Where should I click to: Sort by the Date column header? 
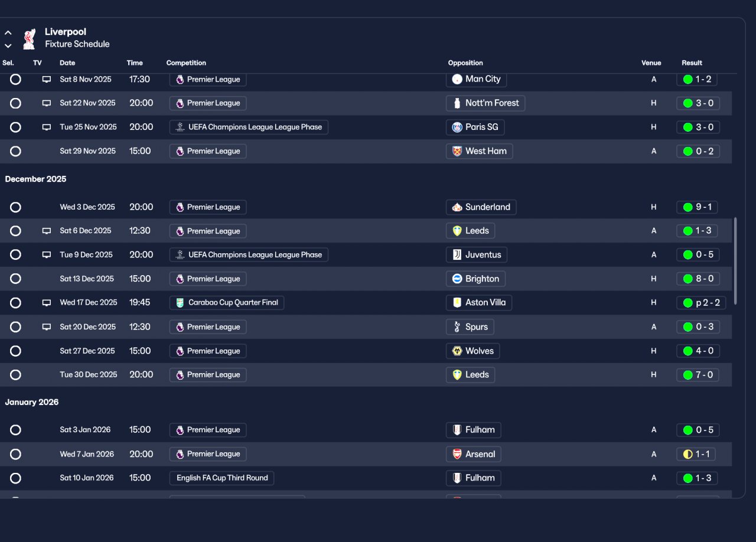tap(67, 63)
